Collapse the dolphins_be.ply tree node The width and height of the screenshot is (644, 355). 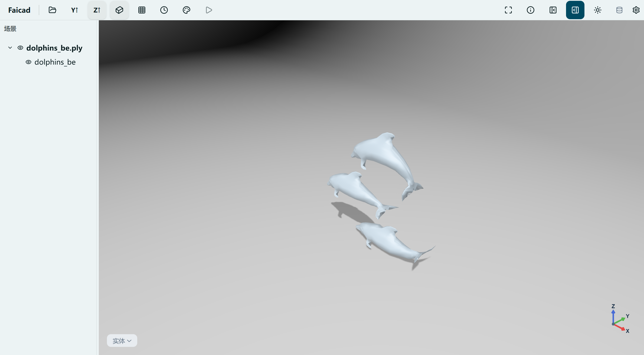click(x=10, y=48)
